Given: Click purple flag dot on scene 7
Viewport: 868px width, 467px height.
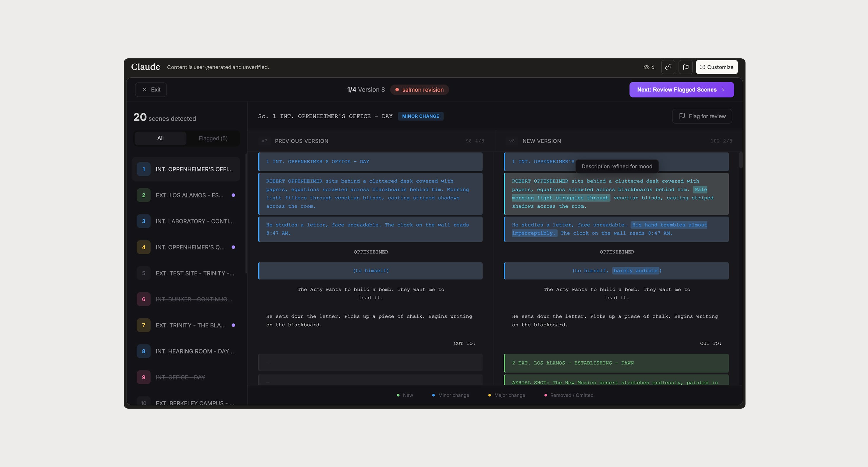Looking at the screenshot, I should (233, 325).
